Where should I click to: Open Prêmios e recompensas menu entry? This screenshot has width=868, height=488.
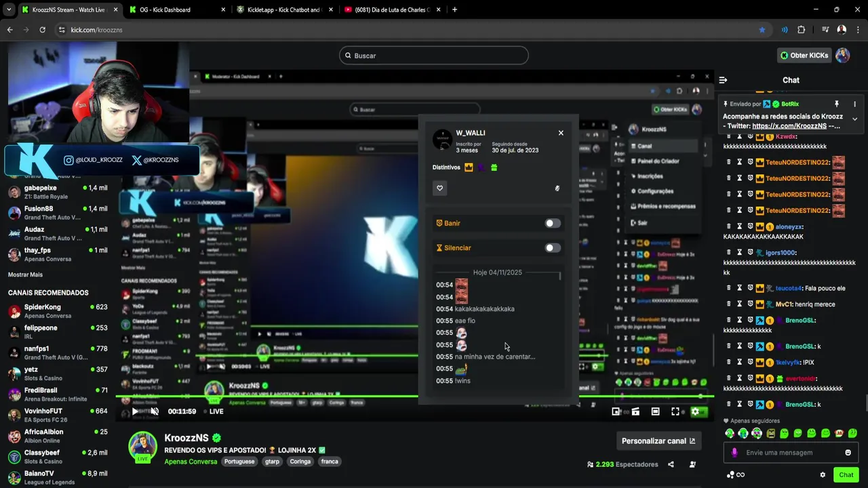coord(663,206)
